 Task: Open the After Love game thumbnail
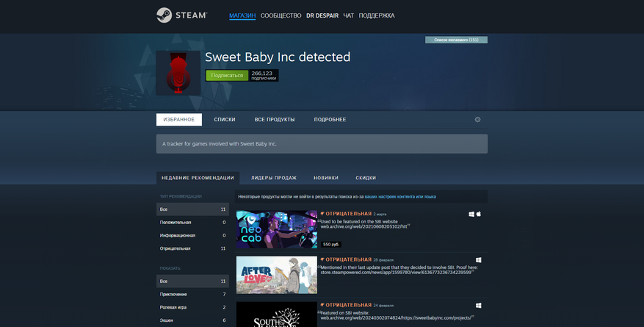pyautogui.click(x=277, y=275)
